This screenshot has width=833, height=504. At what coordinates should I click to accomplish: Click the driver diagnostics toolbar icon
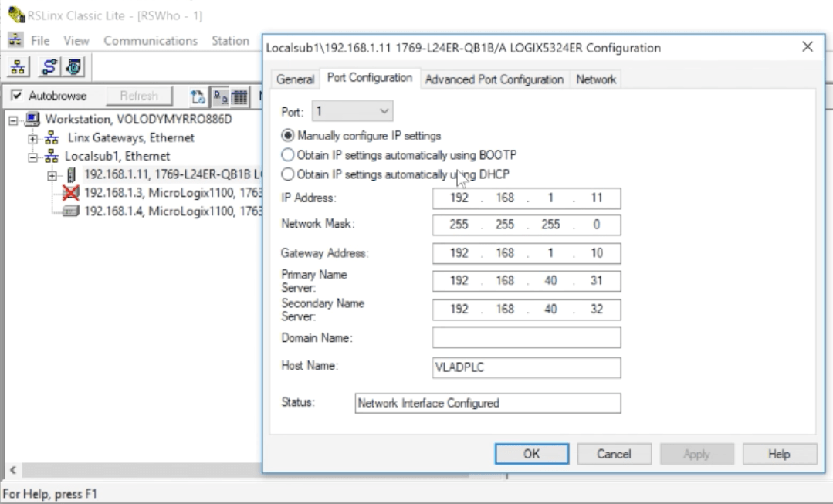pyautogui.click(x=74, y=67)
